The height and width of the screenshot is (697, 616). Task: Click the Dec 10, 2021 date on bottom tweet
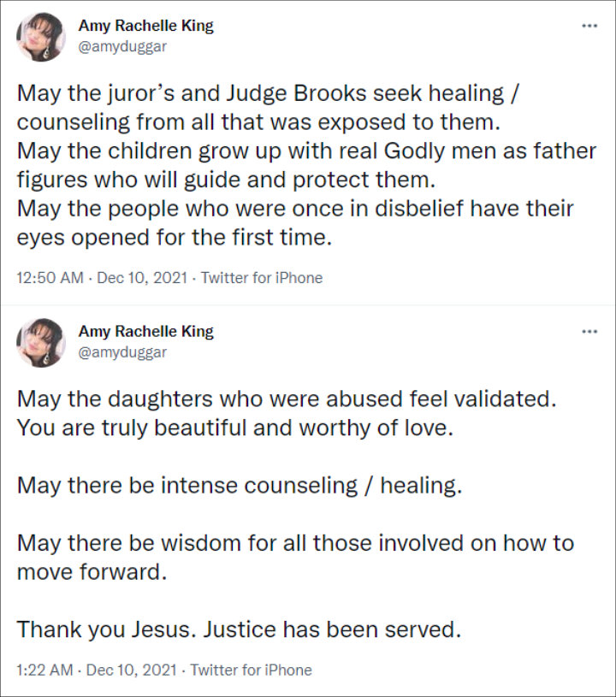(132, 670)
